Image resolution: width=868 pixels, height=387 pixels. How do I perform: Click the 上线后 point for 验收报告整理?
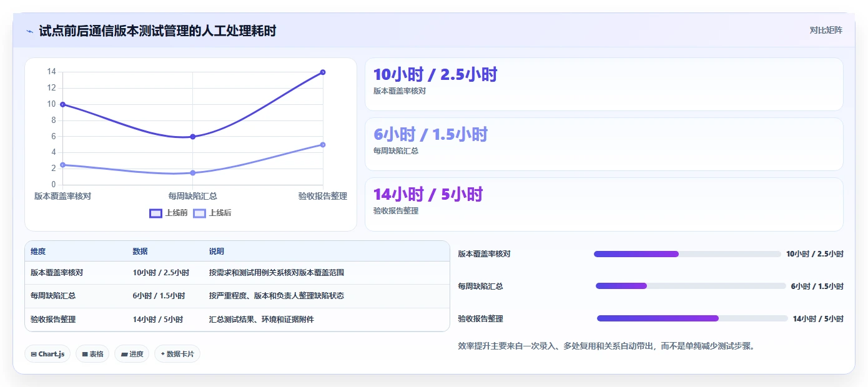[323, 145]
